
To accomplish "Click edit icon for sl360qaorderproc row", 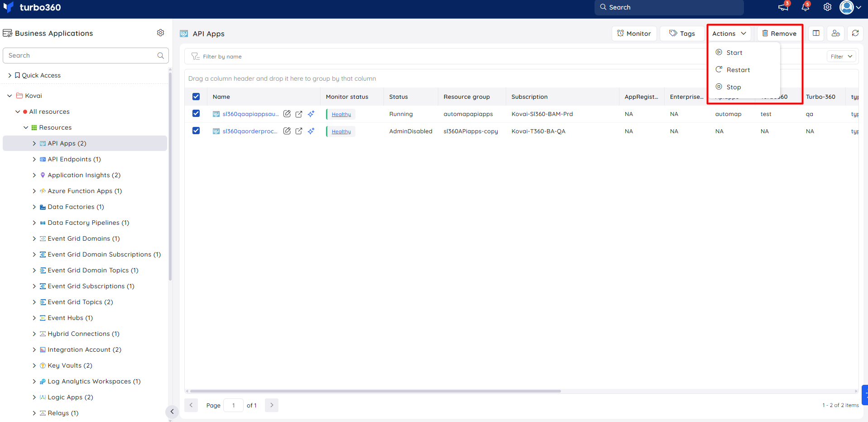I will point(287,131).
